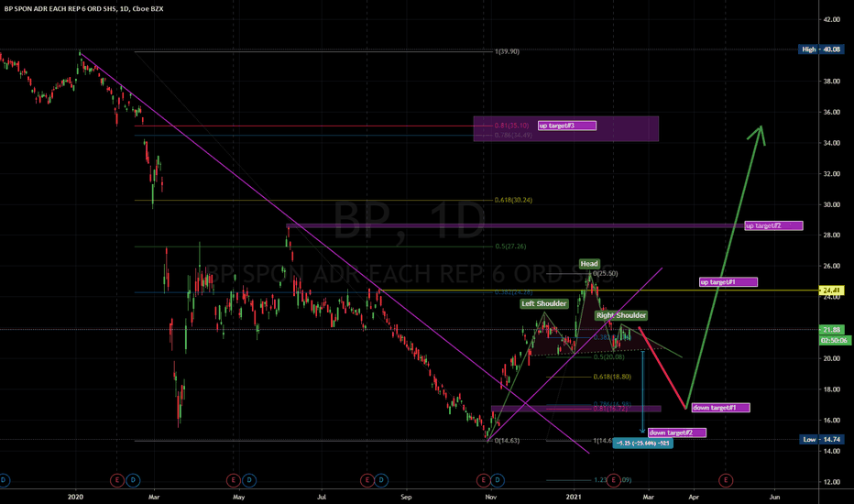Click the green 21.88 current price tag

(831, 330)
